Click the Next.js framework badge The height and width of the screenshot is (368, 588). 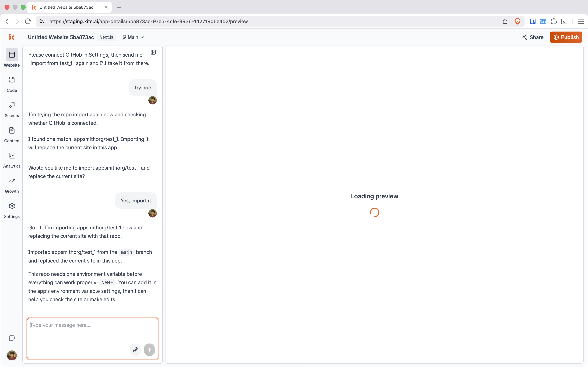tap(106, 37)
